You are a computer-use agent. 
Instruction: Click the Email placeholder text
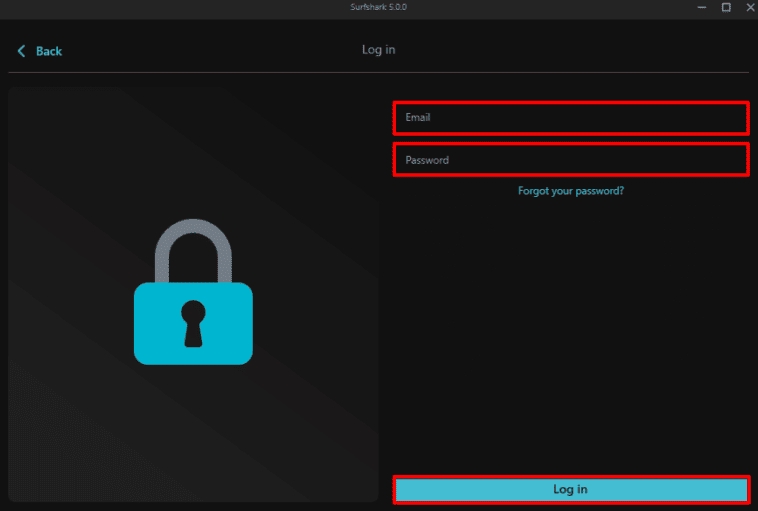click(x=417, y=118)
